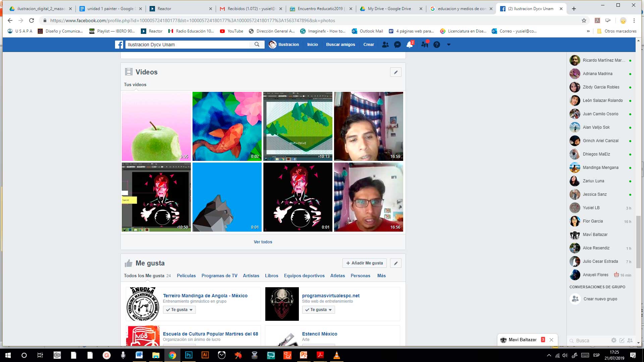
Task: Open friend requests icon
Action: pos(385,45)
